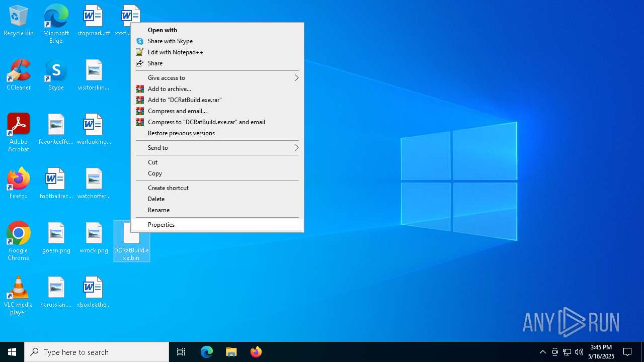Open the Recycle Bin desktop icon
This screenshot has width=644, height=362.
point(19,21)
